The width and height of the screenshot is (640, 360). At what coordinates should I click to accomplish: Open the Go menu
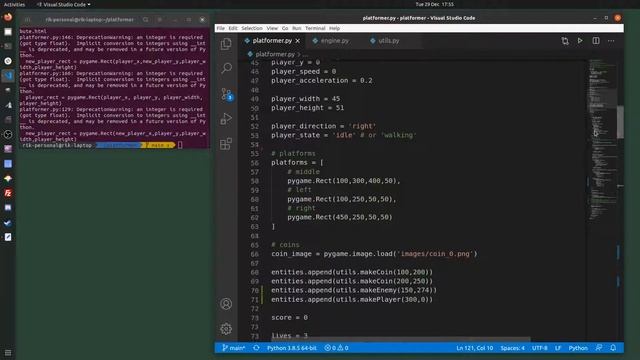(285, 28)
